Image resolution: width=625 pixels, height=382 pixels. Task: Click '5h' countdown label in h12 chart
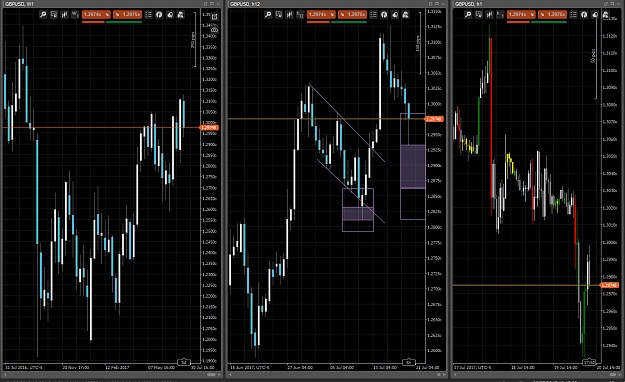(409, 362)
